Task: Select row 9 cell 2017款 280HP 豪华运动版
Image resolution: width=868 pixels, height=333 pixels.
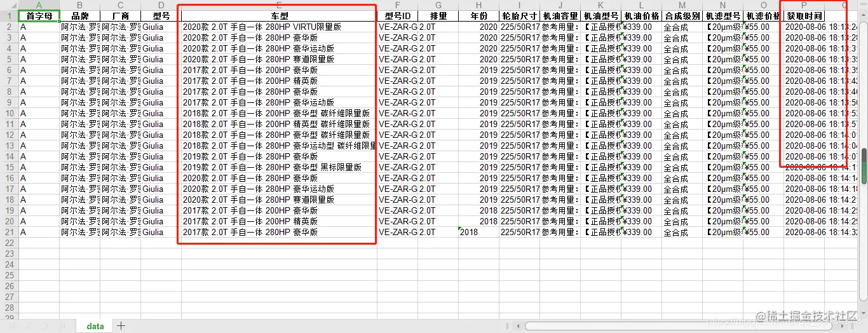Action: [279, 102]
